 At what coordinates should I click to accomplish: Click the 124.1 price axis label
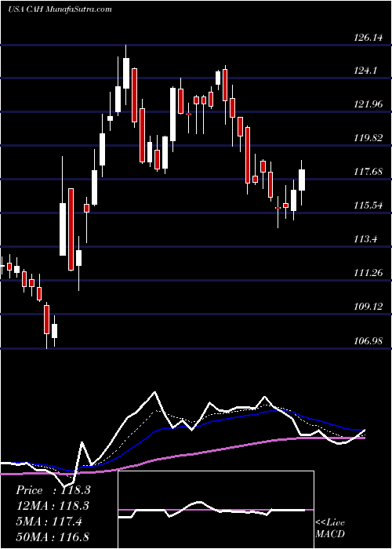(x=365, y=71)
